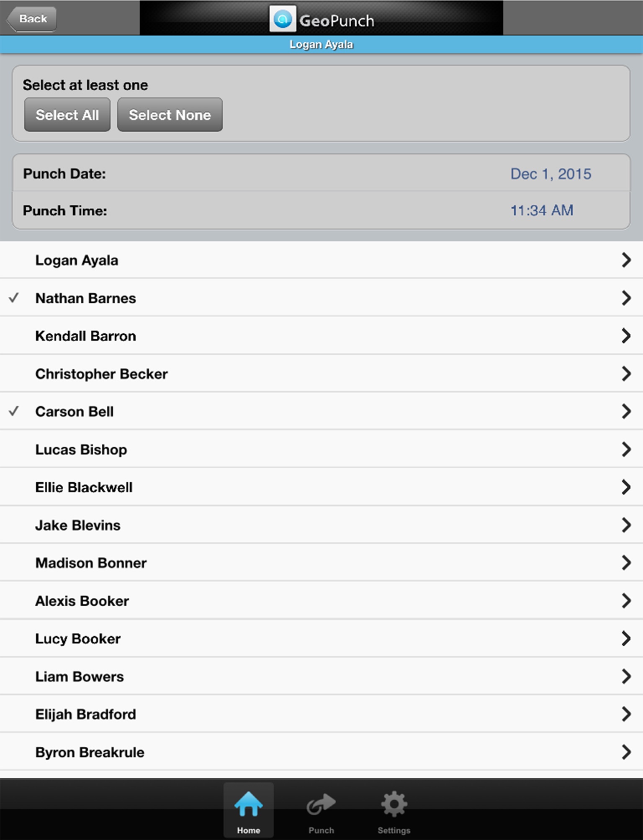Open Christopher Becker's chevron arrow
This screenshot has height=840, width=643.
click(626, 374)
